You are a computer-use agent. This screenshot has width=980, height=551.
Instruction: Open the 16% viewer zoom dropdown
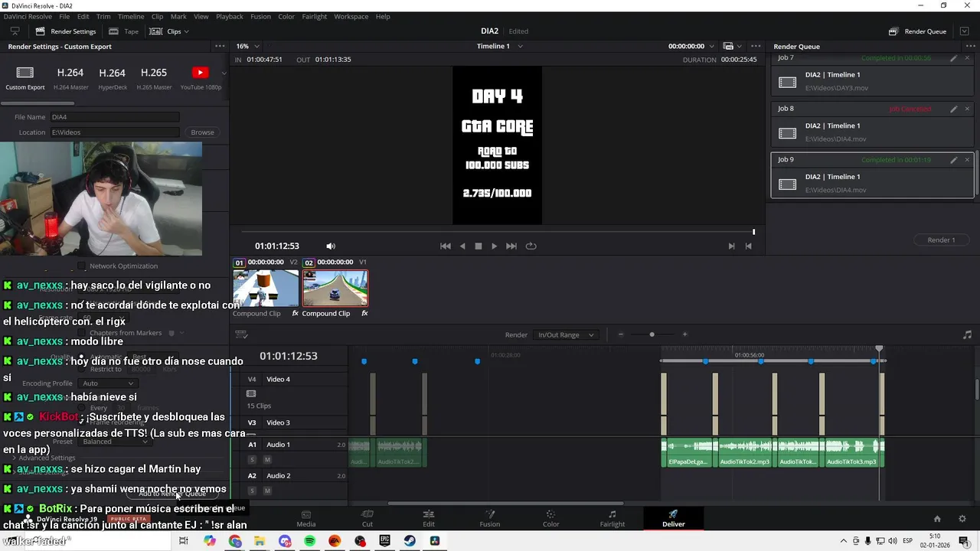[x=247, y=46]
